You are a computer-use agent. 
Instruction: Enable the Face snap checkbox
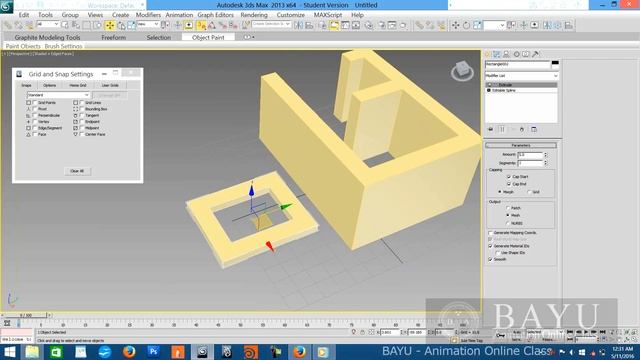[35, 134]
